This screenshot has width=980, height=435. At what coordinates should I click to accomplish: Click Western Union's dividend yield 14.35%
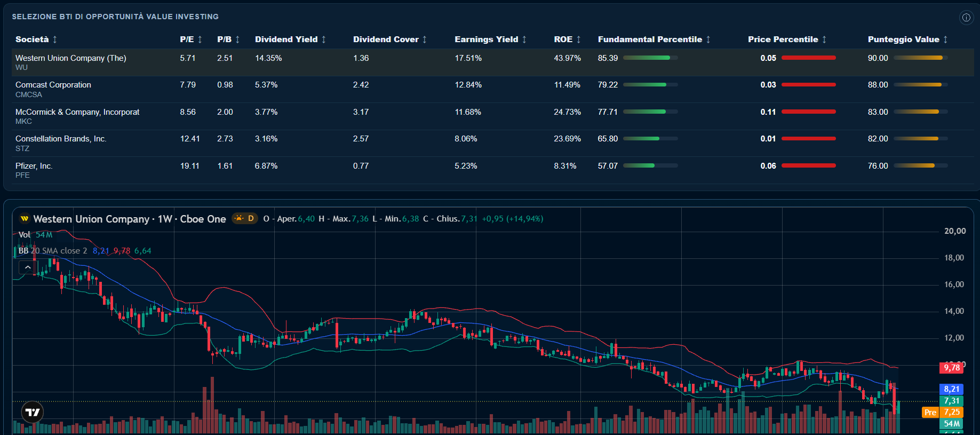tap(268, 58)
